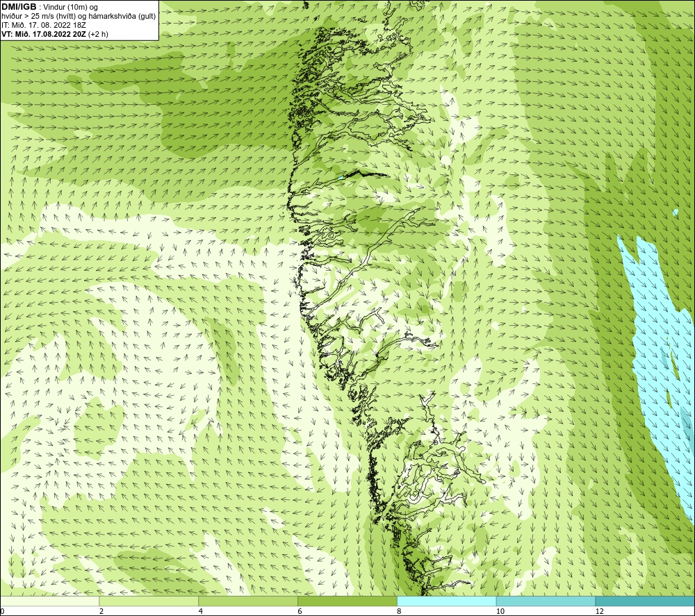Image resolution: width=695 pixels, height=616 pixels.
Task: Click the 4-6 m/s green color band
Action: pos(248,601)
